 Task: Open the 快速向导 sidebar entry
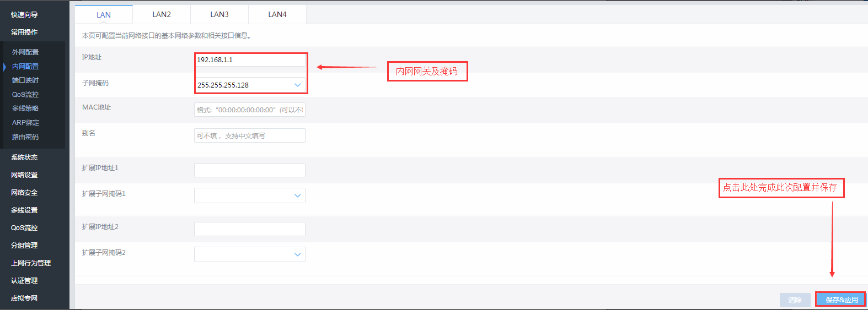coord(24,15)
